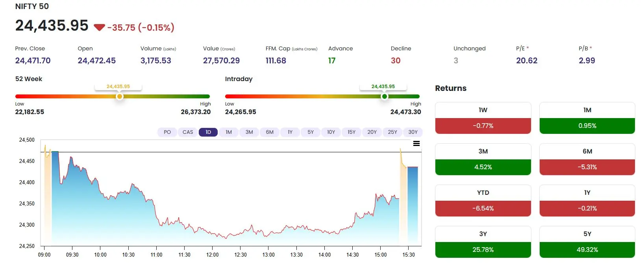Image resolution: width=644 pixels, height=268 pixels.
Task: Switch chart to 6M range
Action: click(x=270, y=132)
